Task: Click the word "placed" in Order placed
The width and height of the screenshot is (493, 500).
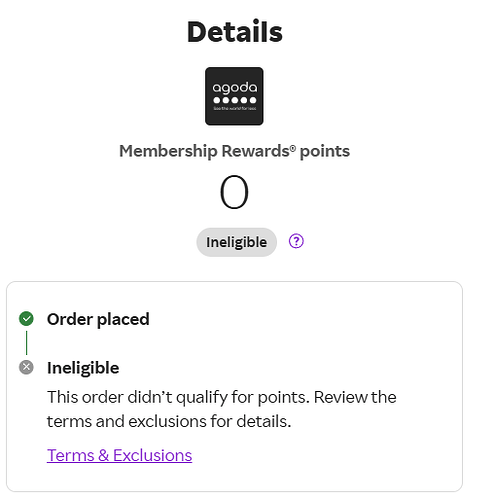Action: click(123, 320)
